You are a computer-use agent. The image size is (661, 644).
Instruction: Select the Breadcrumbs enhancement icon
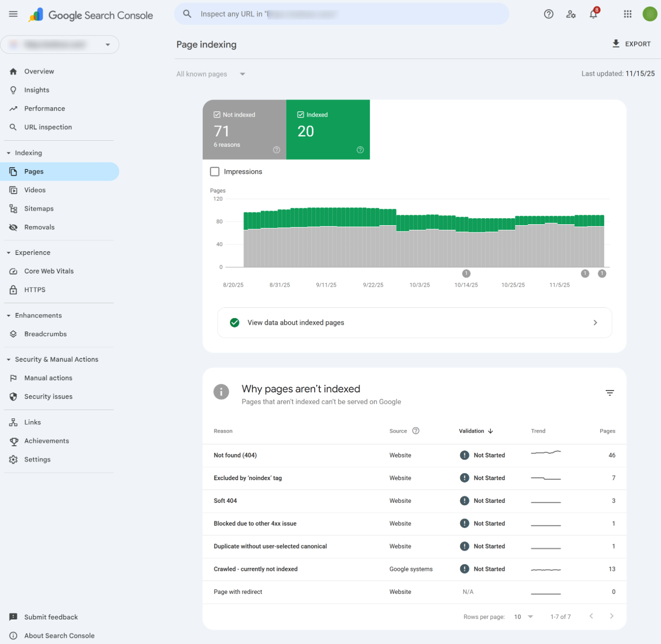13,334
